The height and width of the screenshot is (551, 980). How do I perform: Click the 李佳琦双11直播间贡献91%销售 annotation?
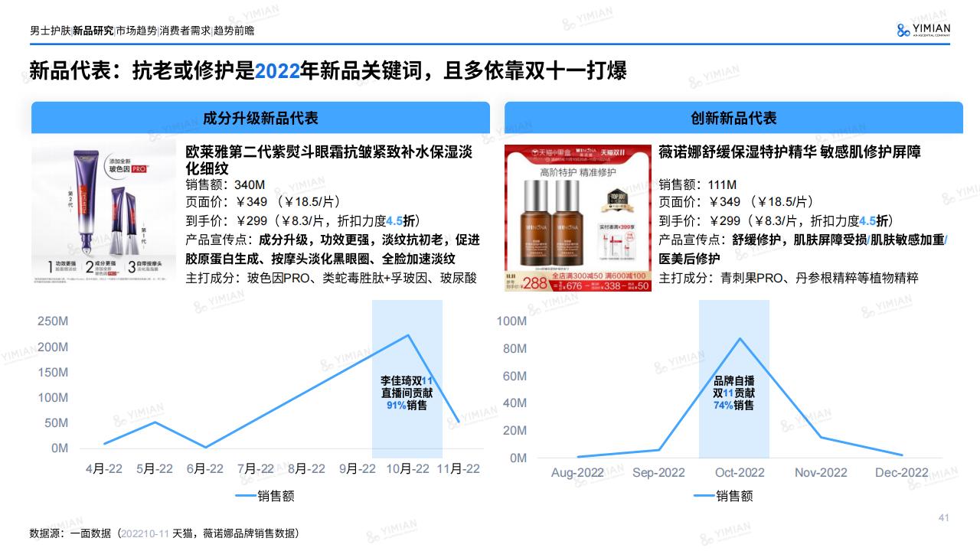click(x=407, y=393)
